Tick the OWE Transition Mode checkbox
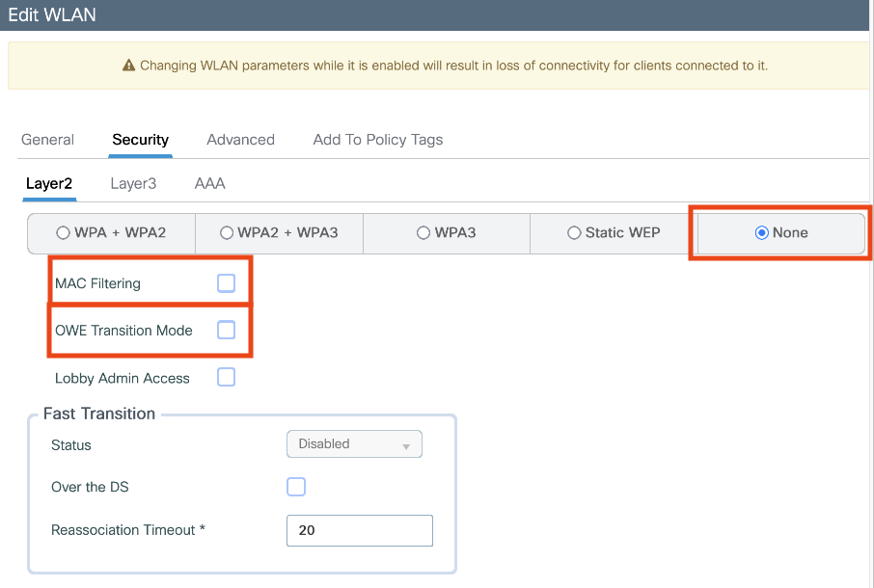 [x=226, y=331]
